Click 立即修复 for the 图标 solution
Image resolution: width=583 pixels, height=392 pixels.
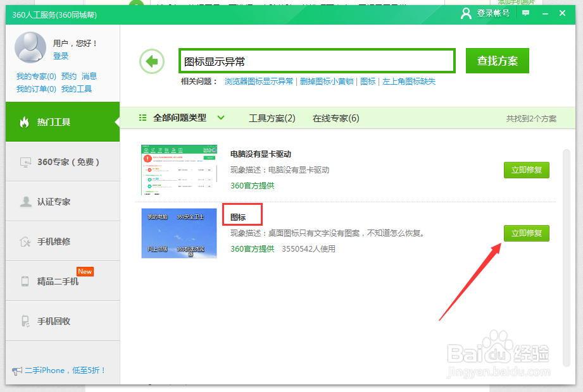pyautogui.click(x=527, y=233)
